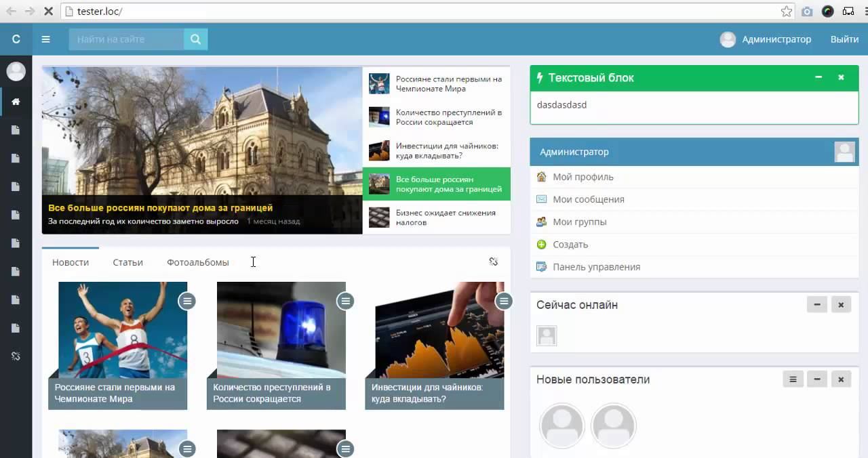Close the 'Сейчас онлайн' widget
868x458 pixels.
coord(841,305)
